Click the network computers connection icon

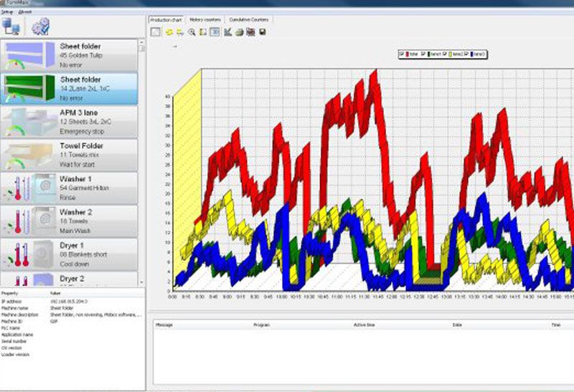[11, 27]
